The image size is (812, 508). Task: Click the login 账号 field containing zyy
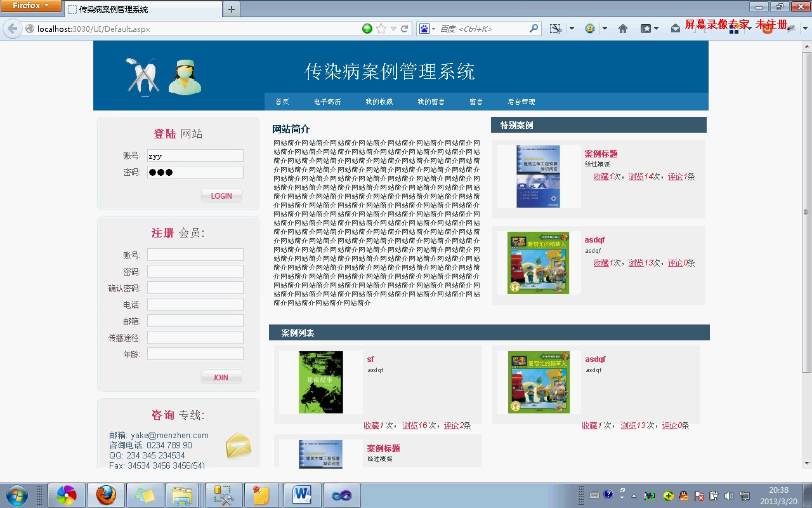tap(195, 156)
